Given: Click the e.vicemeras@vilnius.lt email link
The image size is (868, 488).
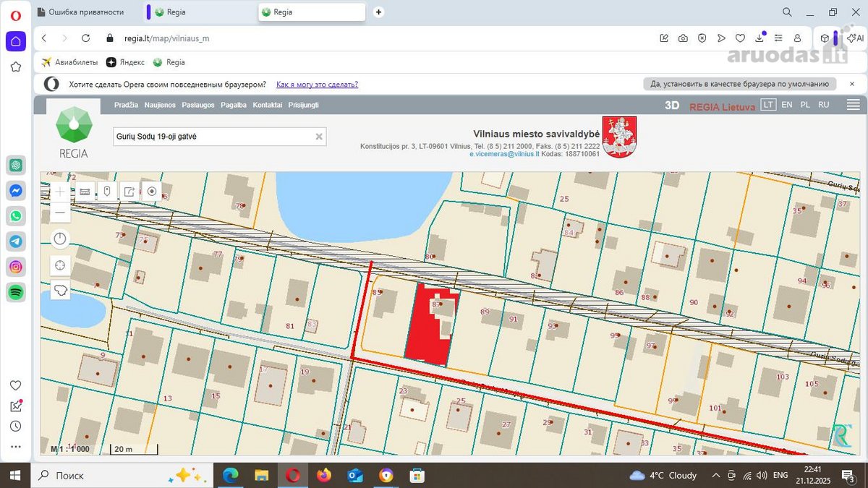Looking at the screenshot, I should point(504,154).
